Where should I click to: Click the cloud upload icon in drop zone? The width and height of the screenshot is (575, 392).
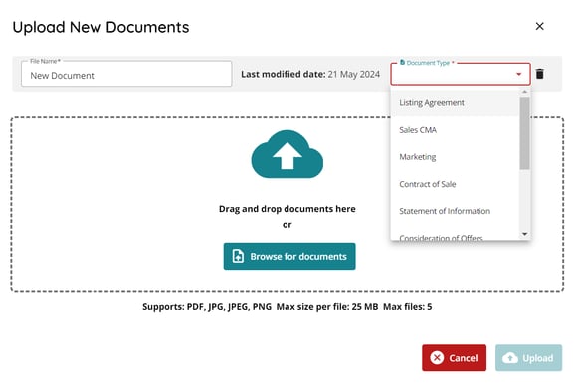click(x=287, y=154)
